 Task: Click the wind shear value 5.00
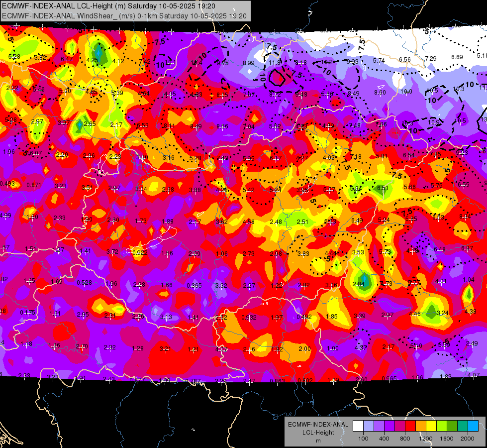(x=65, y=91)
